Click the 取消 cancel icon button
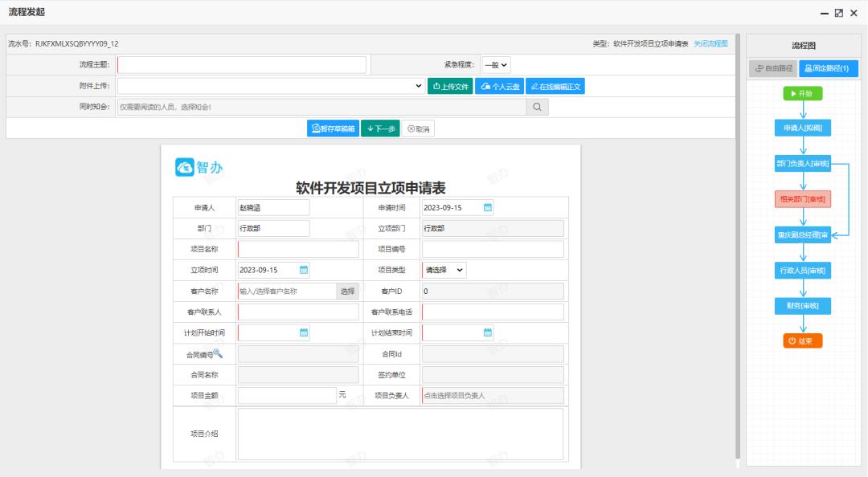 [418, 127]
